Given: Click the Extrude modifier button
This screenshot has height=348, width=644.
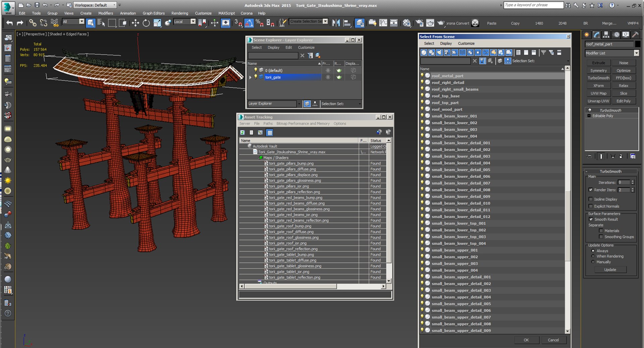Looking at the screenshot, I should pos(598,63).
